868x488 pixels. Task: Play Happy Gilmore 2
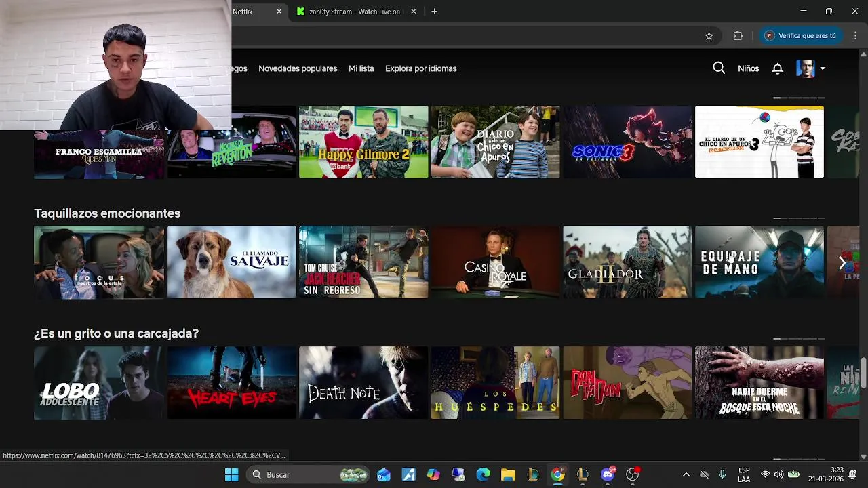pos(363,142)
